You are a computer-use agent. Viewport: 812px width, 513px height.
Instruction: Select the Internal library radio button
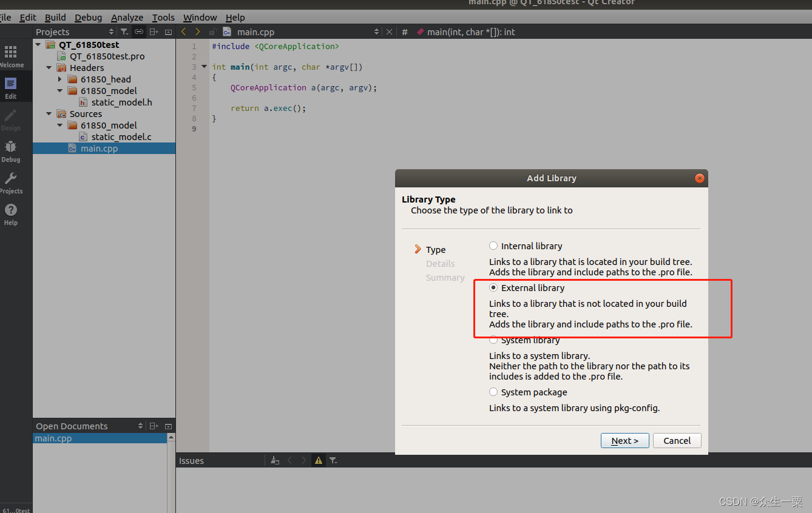tap(493, 246)
